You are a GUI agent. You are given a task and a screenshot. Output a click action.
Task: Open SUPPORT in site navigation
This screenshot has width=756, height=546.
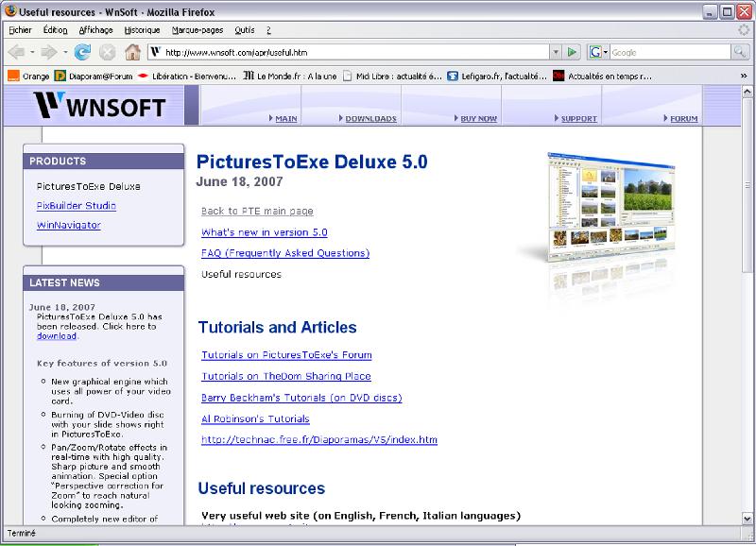[x=578, y=118]
